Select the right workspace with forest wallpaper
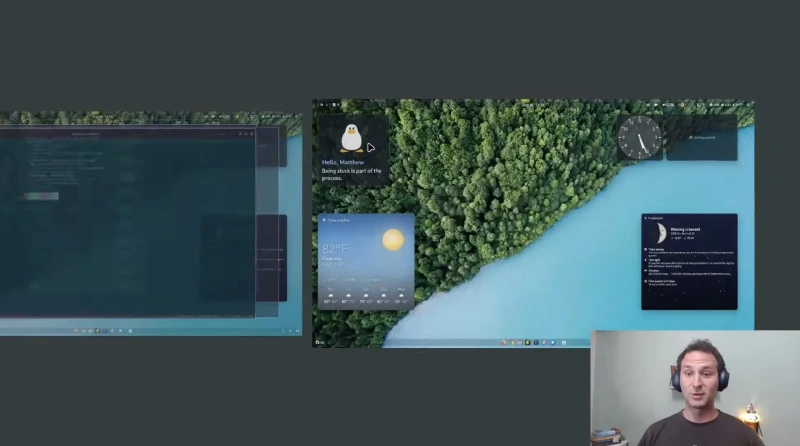 [533, 224]
